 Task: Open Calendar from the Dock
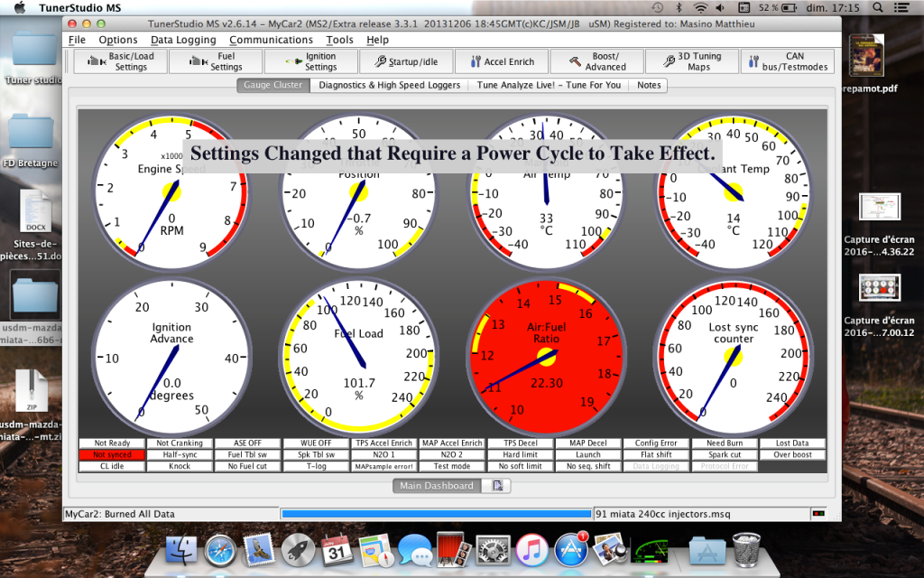(x=337, y=550)
